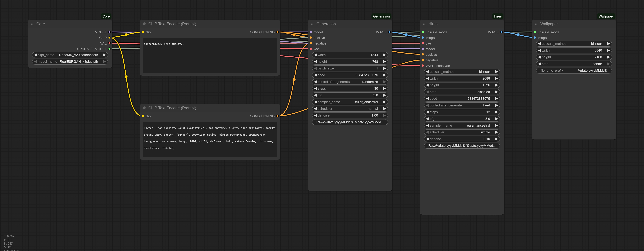Click the Hires denoise 0.10 slider field
This screenshot has width=644, height=251.
click(461, 139)
